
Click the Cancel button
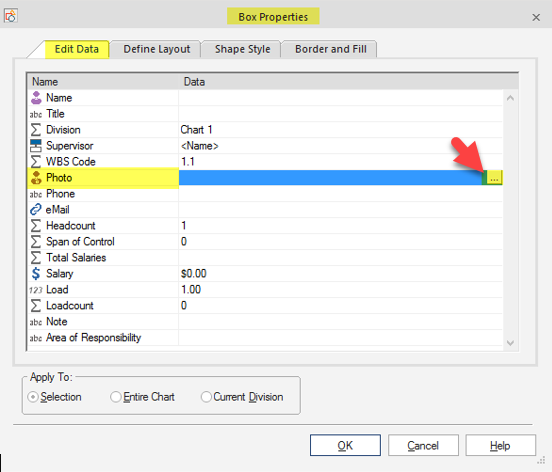(423, 445)
